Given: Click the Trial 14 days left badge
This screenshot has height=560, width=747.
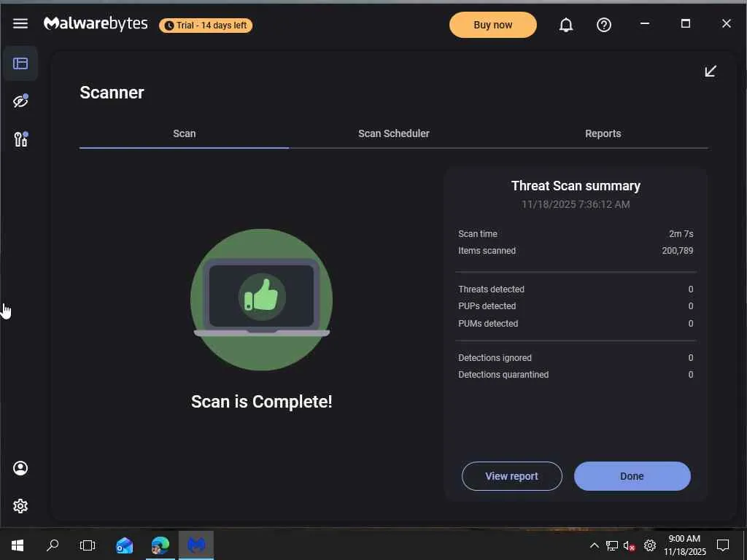Looking at the screenshot, I should tap(206, 26).
